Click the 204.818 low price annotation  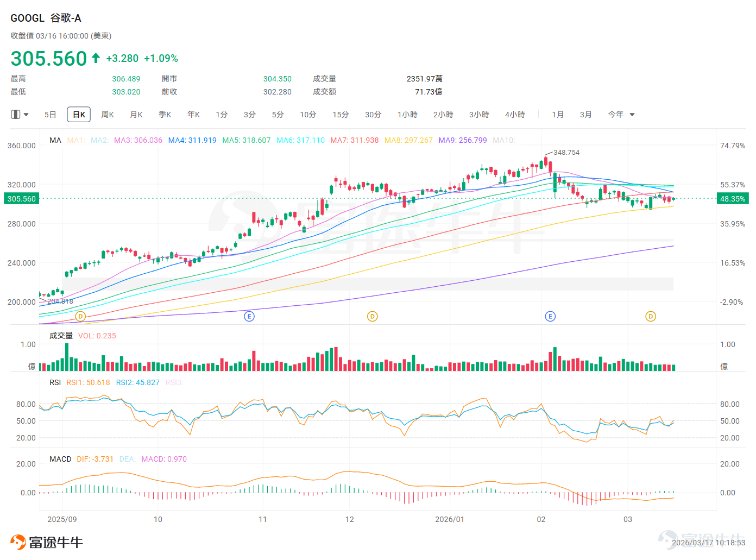tap(60, 301)
